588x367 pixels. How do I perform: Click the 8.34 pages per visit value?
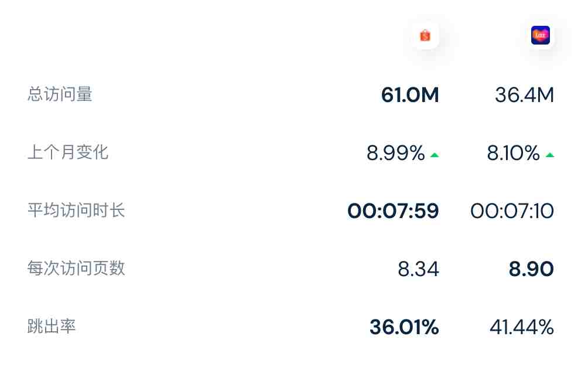click(418, 269)
